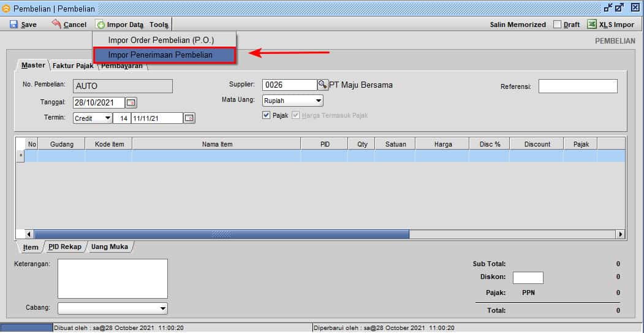644x333 pixels.
Task: Click the XLS Impor Excel icon
Action: [592, 25]
